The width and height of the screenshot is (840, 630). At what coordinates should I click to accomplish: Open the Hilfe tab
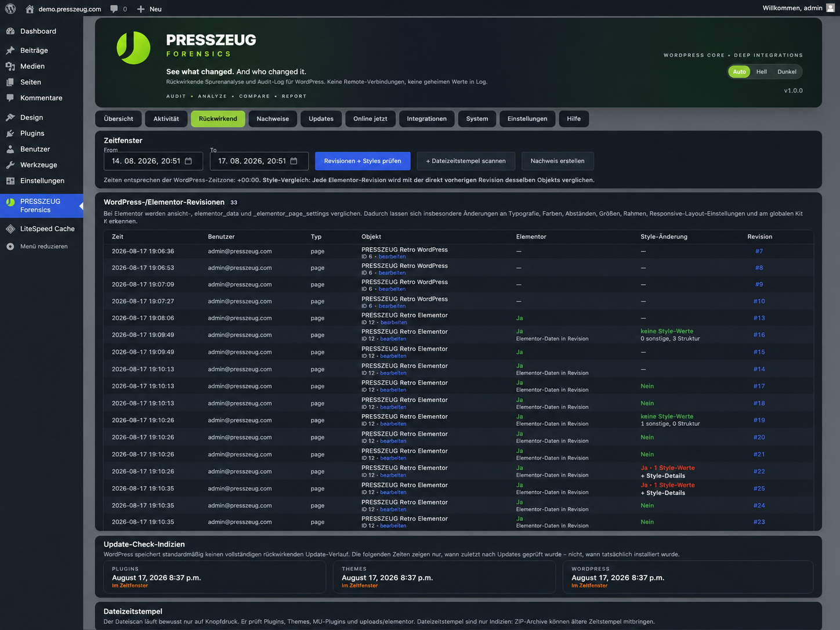574,119
